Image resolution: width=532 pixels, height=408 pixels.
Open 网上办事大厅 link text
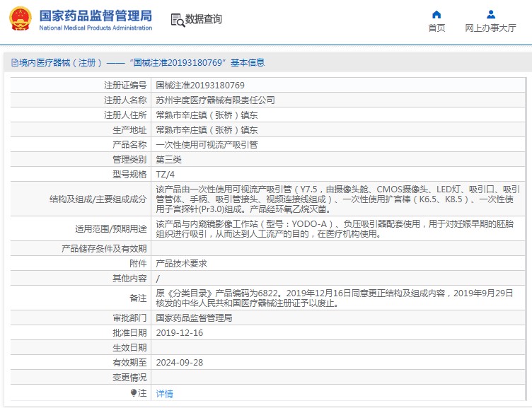[490, 28]
